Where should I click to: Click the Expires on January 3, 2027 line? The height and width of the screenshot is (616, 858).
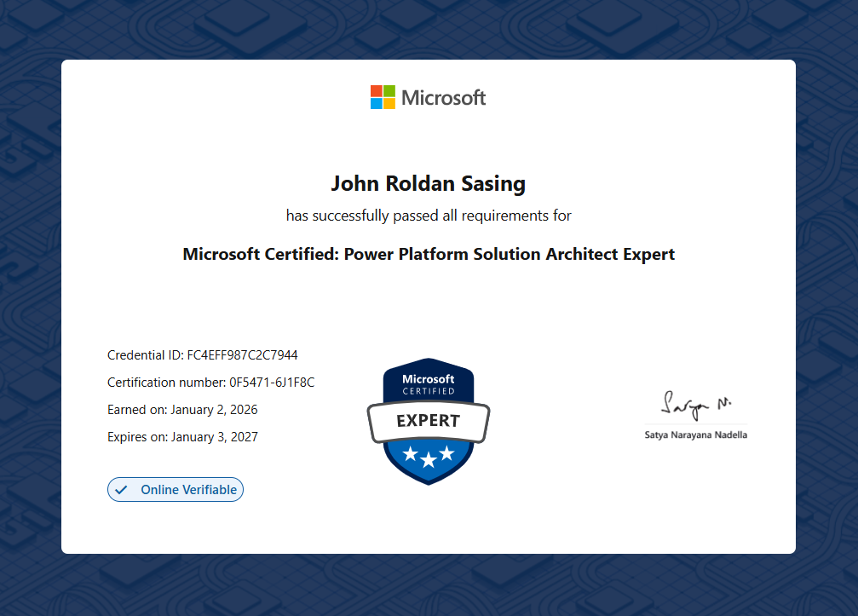tap(182, 437)
